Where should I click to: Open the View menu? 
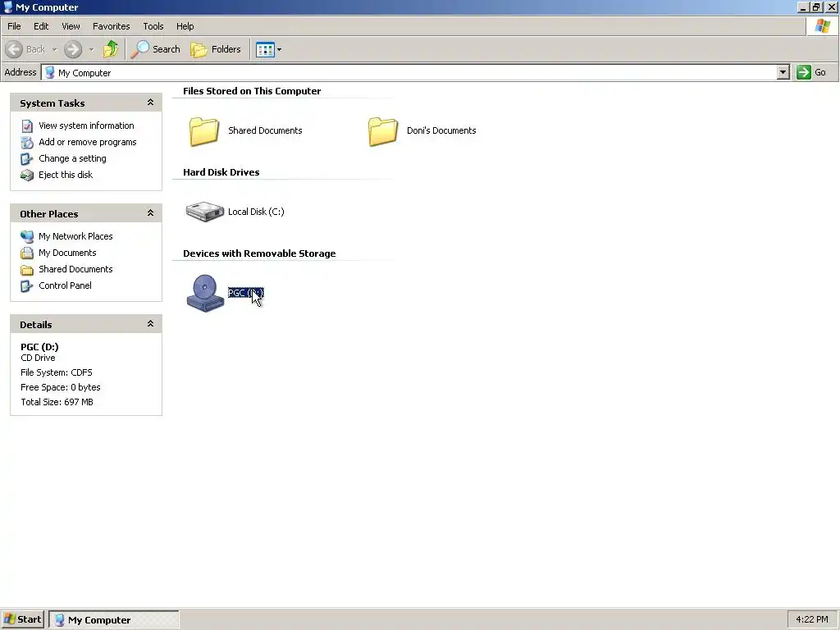[x=71, y=26]
